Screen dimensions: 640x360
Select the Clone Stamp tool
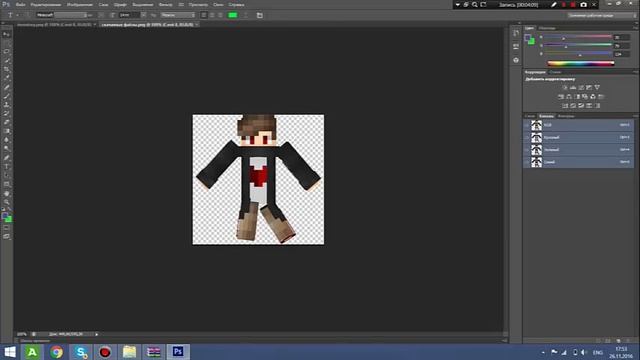7,105
